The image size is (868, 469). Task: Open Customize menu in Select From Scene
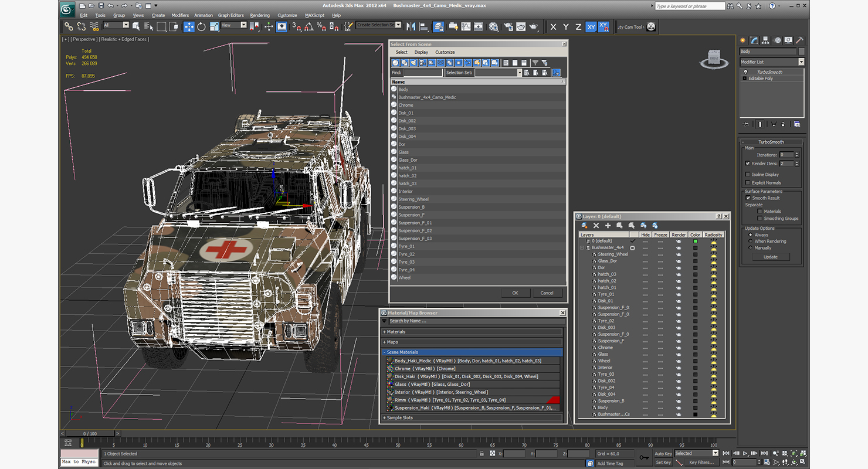[x=445, y=52]
